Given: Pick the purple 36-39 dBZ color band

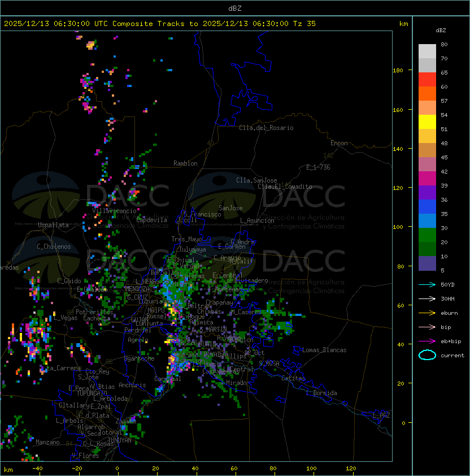Looking at the screenshot, I should click(x=427, y=192).
